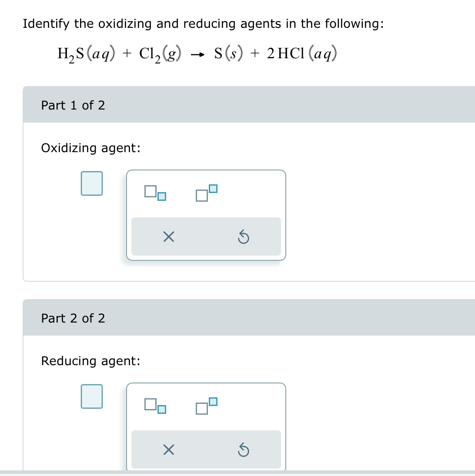Expand the Part 1 of 2 section header

coord(73,105)
